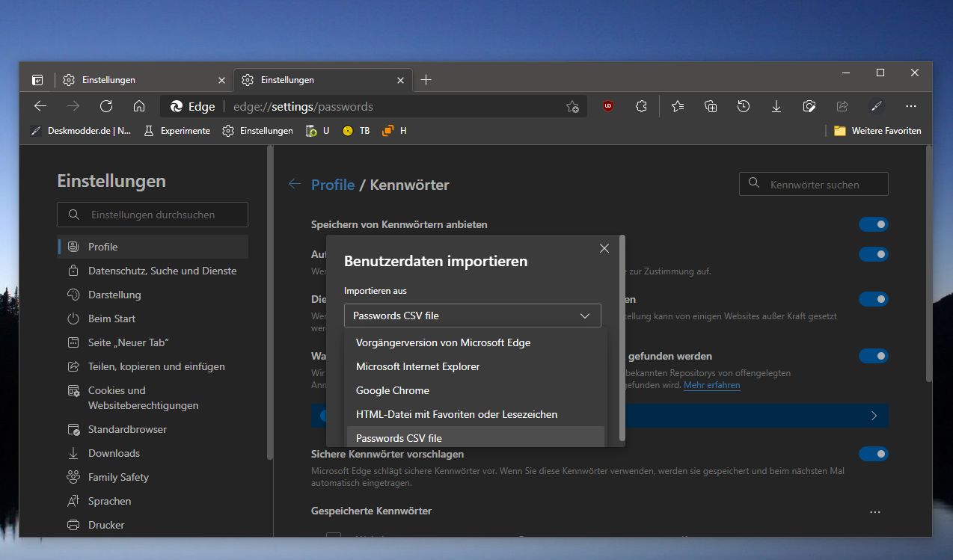Open Sprachen settings
Screen dimensions: 953x560
(153, 501)
